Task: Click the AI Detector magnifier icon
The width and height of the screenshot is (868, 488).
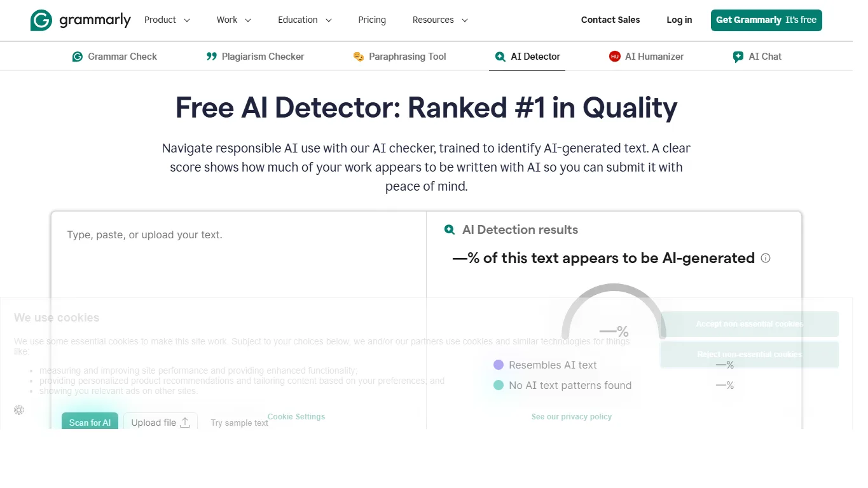Action: click(500, 57)
